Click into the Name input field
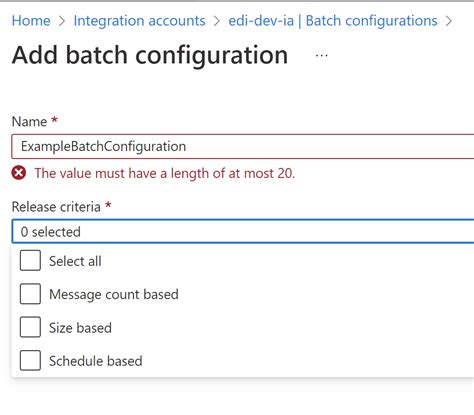This screenshot has height=415, width=474. tap(243, 146)
